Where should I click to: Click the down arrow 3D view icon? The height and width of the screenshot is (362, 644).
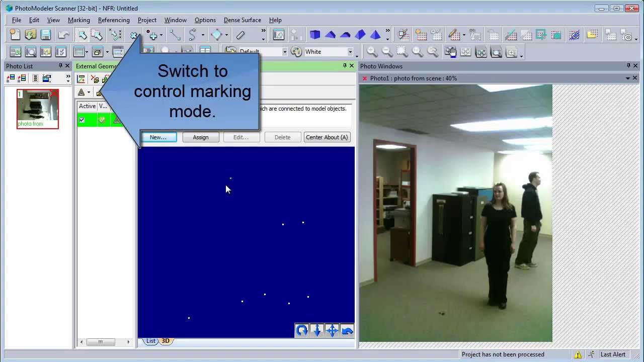[x=317, y=330]
